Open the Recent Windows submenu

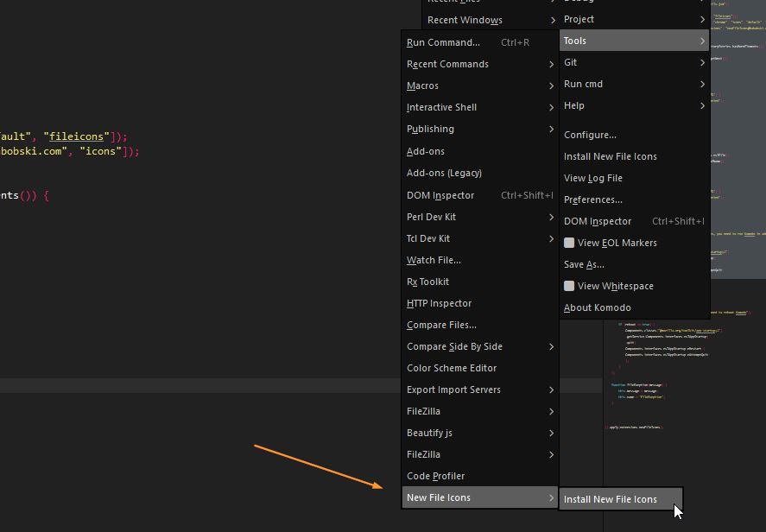click(491, 20)
